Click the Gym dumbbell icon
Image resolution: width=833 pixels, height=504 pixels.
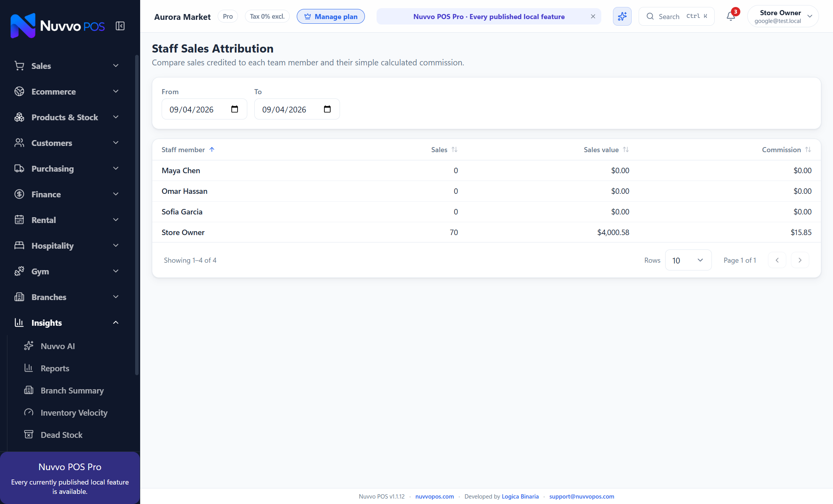(x=19, y=271)
